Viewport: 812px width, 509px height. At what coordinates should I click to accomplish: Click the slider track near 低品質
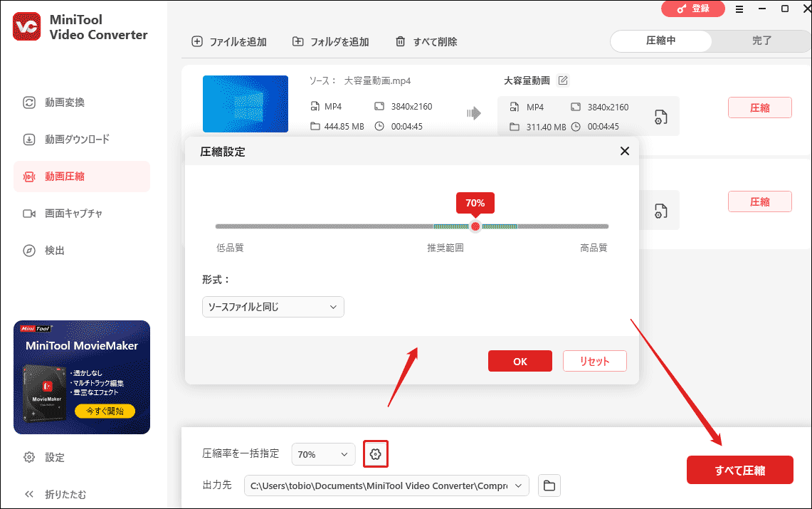coord(231,226)
